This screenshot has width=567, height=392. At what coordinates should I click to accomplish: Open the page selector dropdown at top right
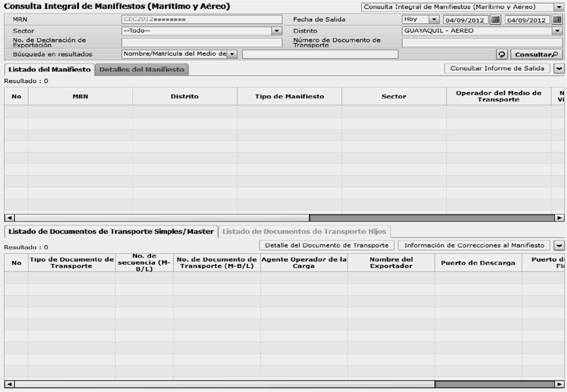(558, 7)
